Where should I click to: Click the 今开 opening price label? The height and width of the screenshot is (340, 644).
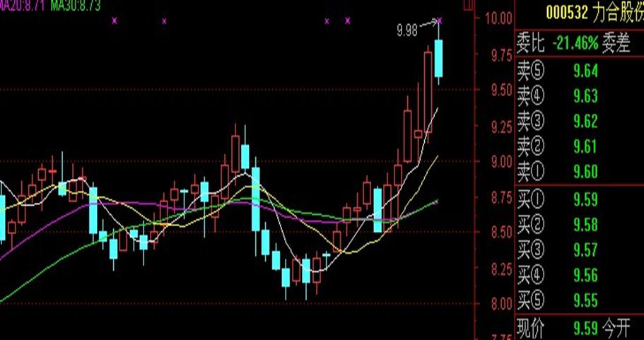[x=616, y=329]
